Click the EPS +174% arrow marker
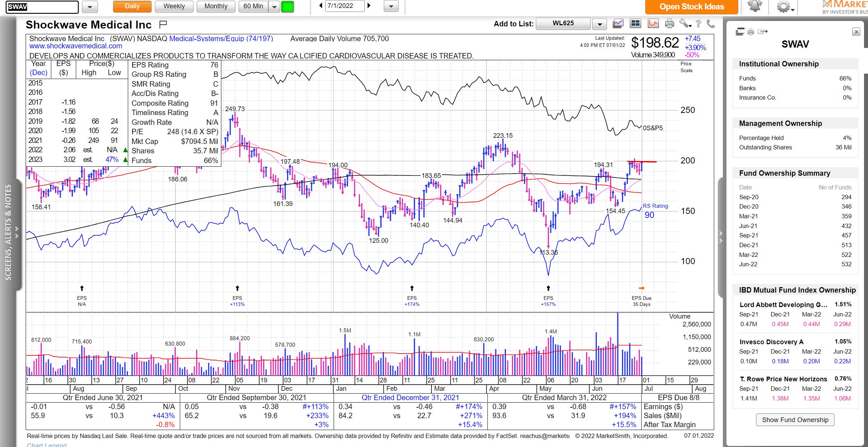The height and width of the screenshot is (447, 868). click(x=412, y=288)
